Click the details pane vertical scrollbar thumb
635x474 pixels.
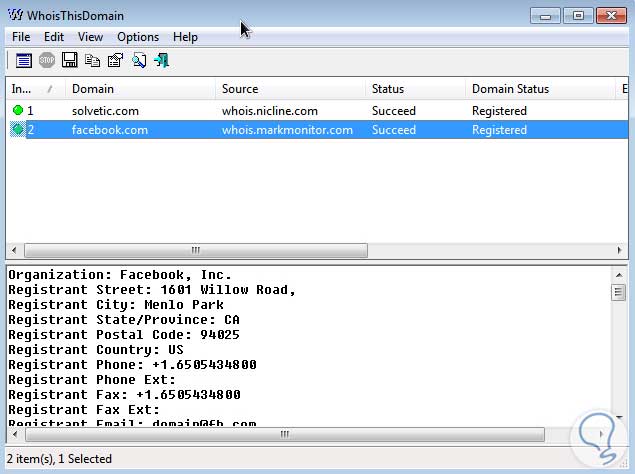(x=618, y=292)
